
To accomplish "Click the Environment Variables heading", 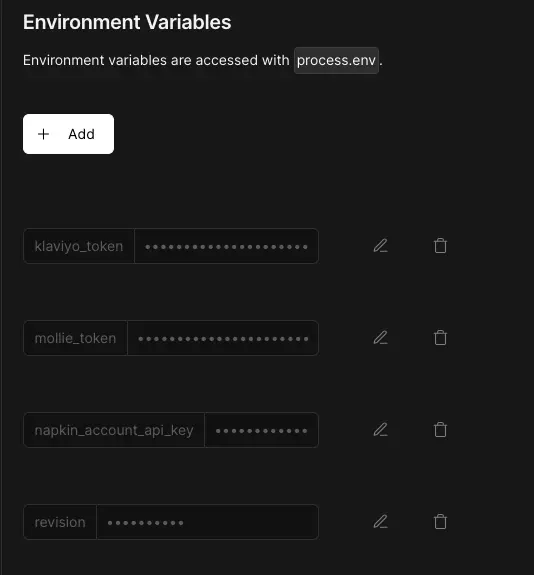I will point(127,22).
